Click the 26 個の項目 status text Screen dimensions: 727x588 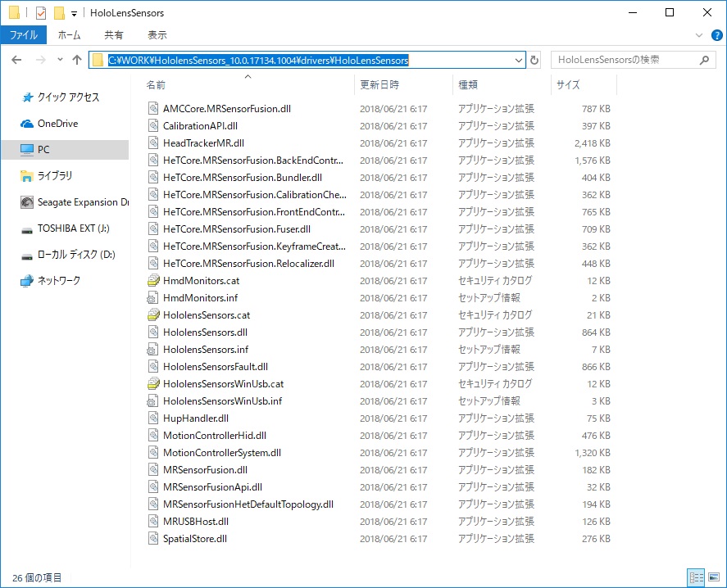(37, 578)
